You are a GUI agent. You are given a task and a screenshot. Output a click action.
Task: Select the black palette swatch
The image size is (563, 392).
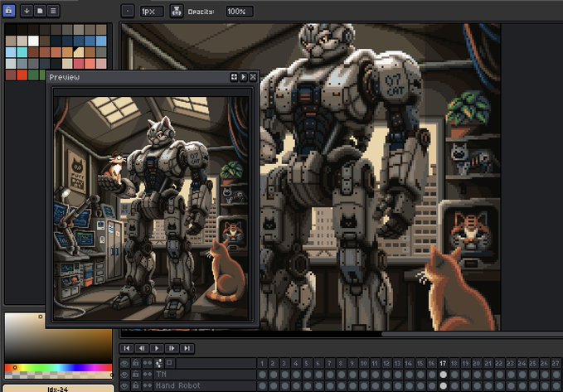point(11,30)
